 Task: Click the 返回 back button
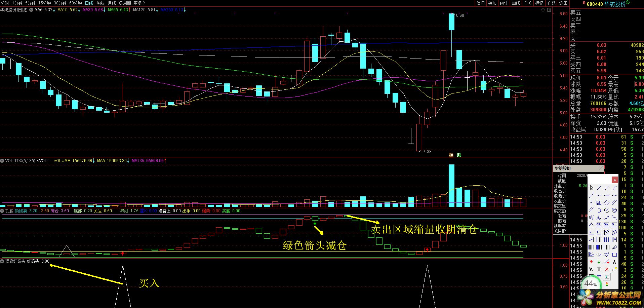tap(563, 3)
